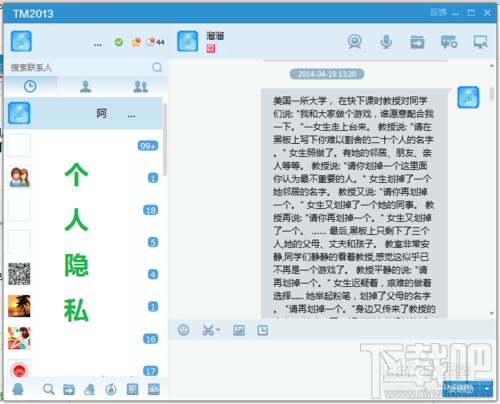Click the chat scroll down arrow
This screenshot has width=500, height=404.
coord(492,313)
